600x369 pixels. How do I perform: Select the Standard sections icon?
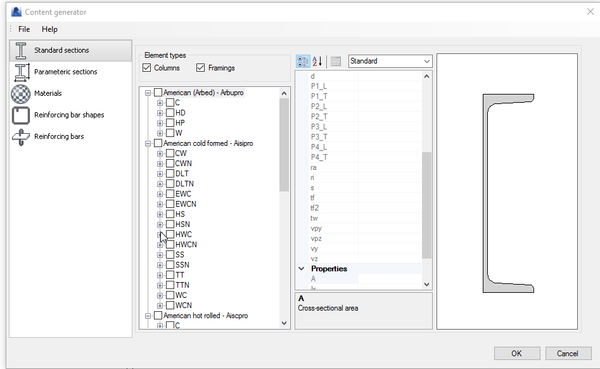click(21, 51)
